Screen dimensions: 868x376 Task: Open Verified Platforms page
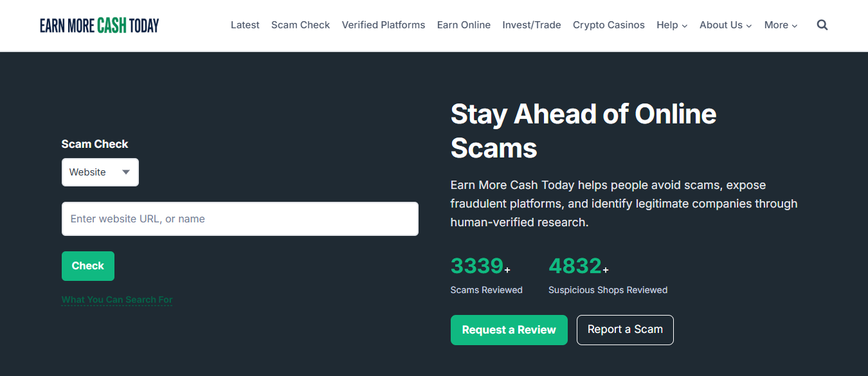click(x=383, y=25)
